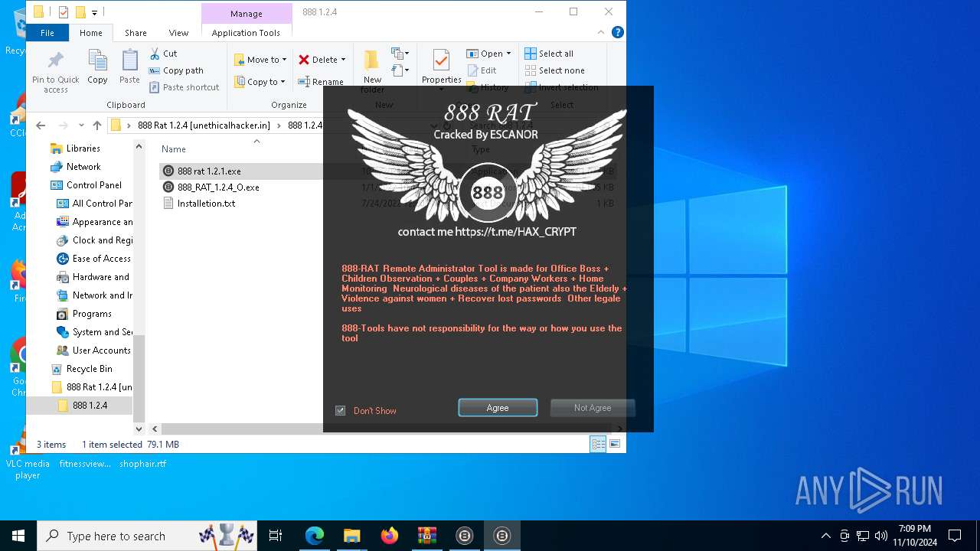Click Select none in ribbon

pos(555,70)
